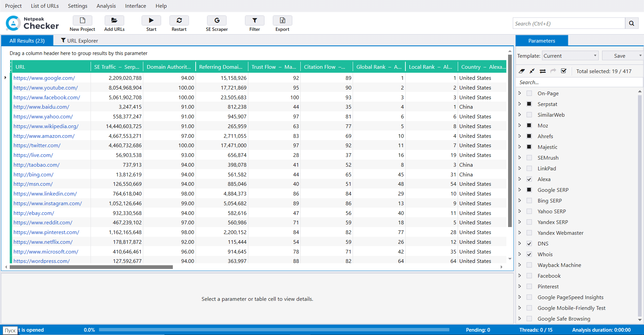The width and height of the screenshot is (644, 335).
Task: Switch to the URL Explorer tab
Action: (80, 41)
